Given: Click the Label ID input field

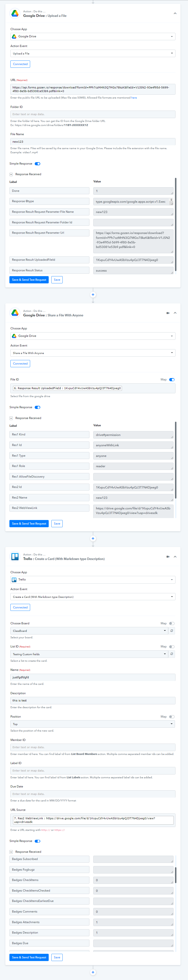Looking at the screenshot, I should pos(93,771).
